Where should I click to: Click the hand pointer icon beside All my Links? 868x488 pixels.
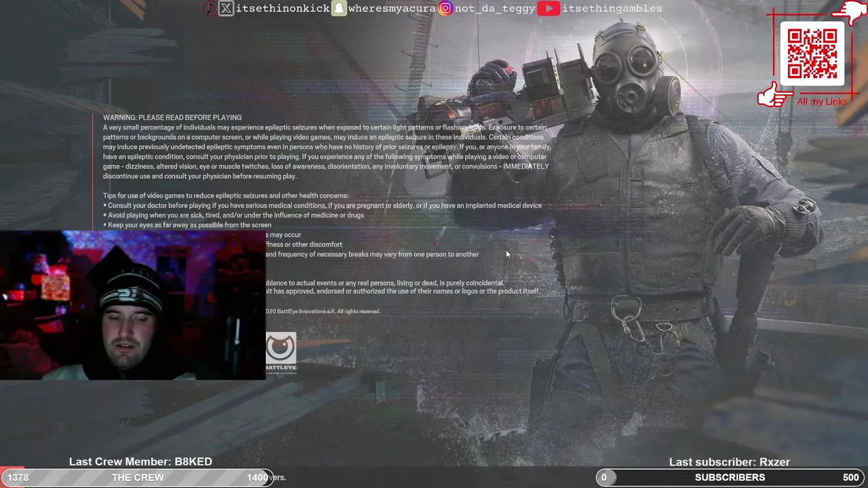(x=774, y=96)
